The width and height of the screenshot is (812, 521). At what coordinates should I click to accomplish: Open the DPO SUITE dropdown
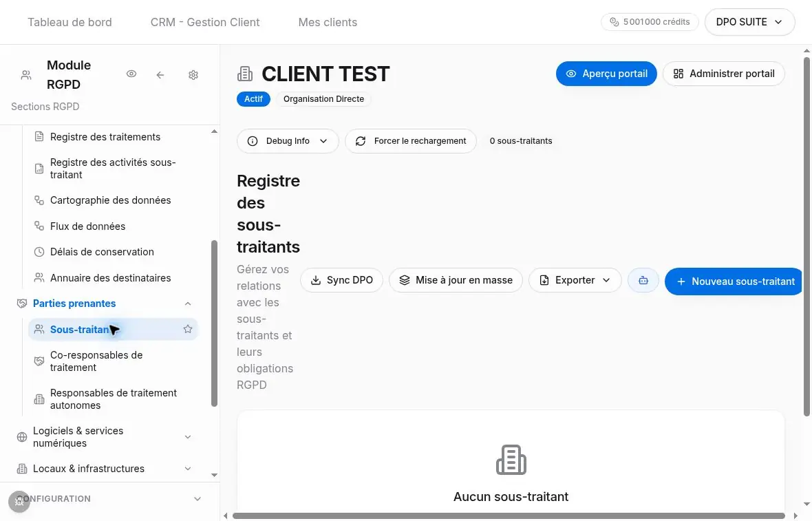coord(749,22)
